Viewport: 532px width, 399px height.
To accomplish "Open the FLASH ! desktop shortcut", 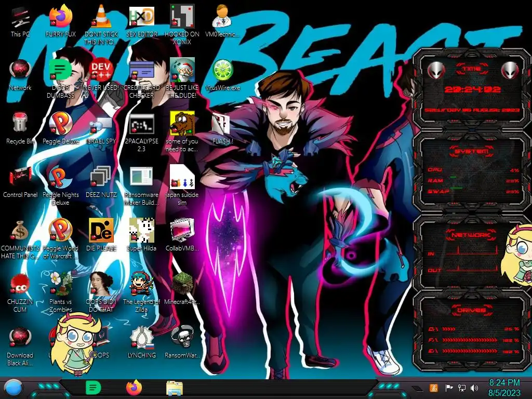I will [x=222, y=128].
